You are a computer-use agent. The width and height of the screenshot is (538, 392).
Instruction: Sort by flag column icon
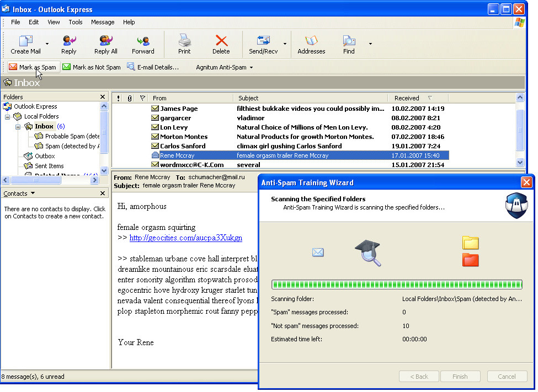[142, 98]
